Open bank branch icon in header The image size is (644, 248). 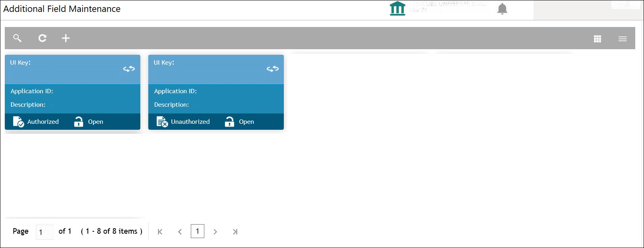[398, 8]
